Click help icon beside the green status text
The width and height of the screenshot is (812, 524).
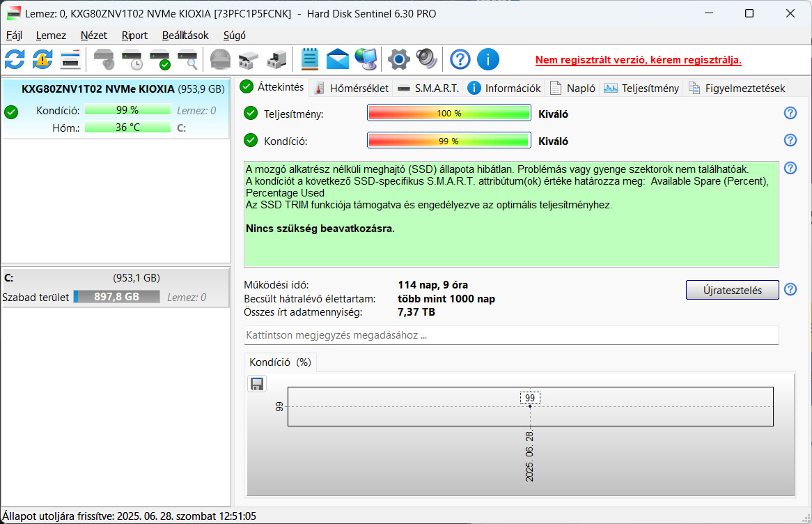coord(790,168)
